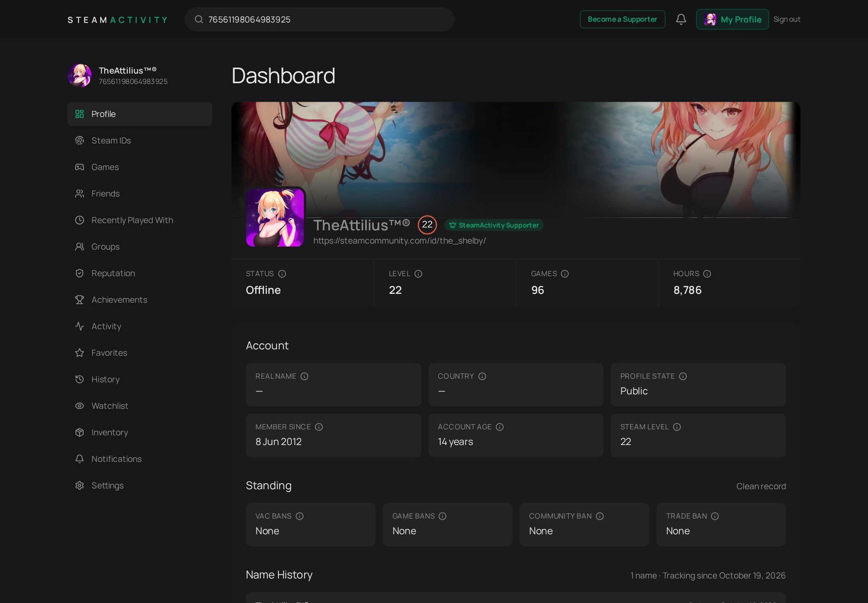Click the info icon beside TRADE BAN
The image size is (868, 603).
(714, 516)
